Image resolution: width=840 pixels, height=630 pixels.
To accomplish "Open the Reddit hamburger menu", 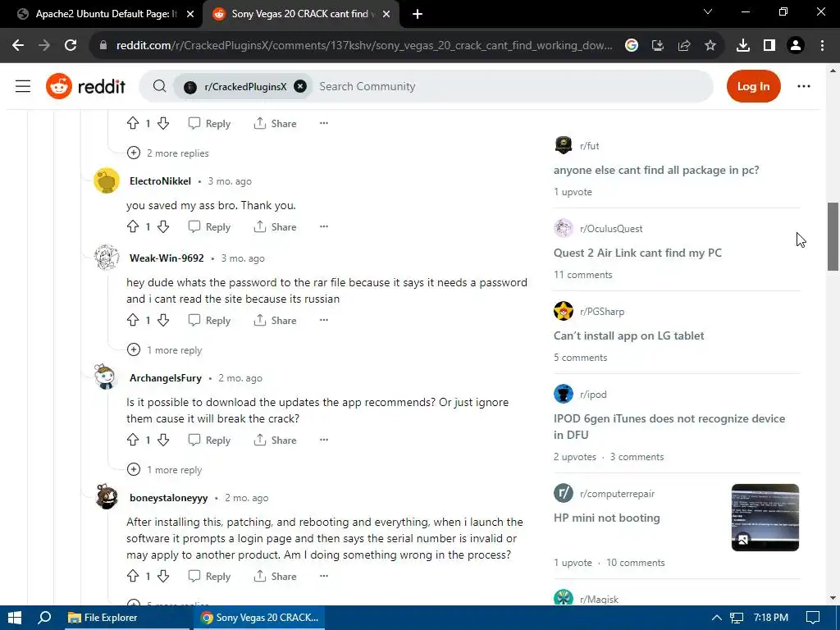I will (22, 86).
